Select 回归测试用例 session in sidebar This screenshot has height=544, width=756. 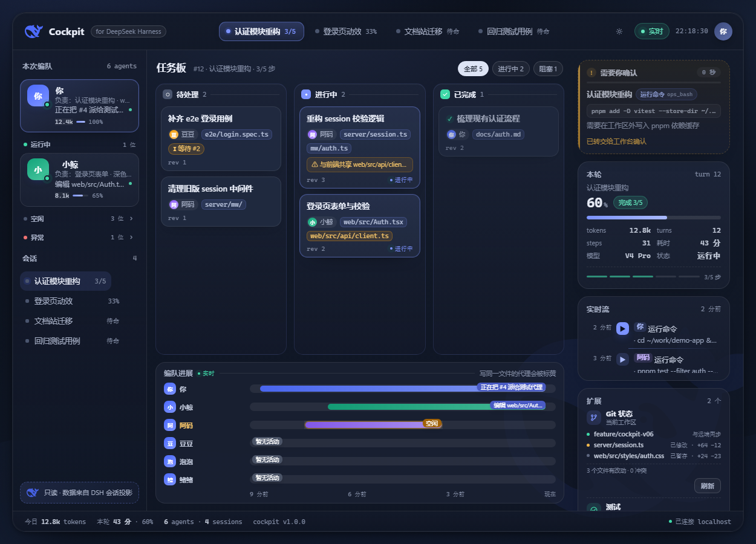point(72,341)
